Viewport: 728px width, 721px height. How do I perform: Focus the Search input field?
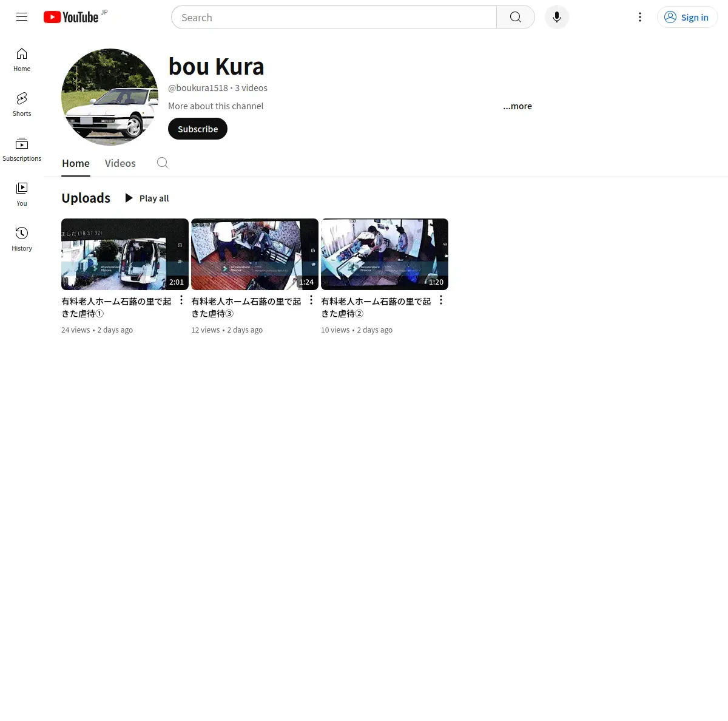click(x=334, y=17)
